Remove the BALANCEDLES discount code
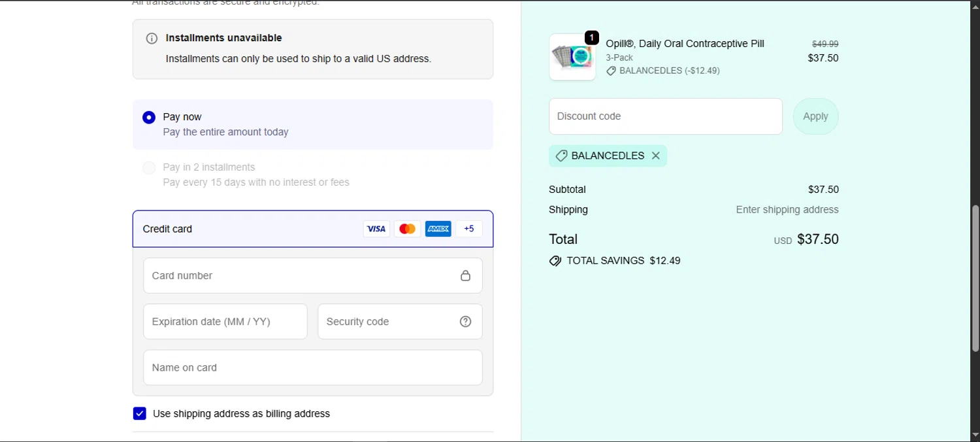This screenshot has height=442, width=980. (x=655, y=156)
